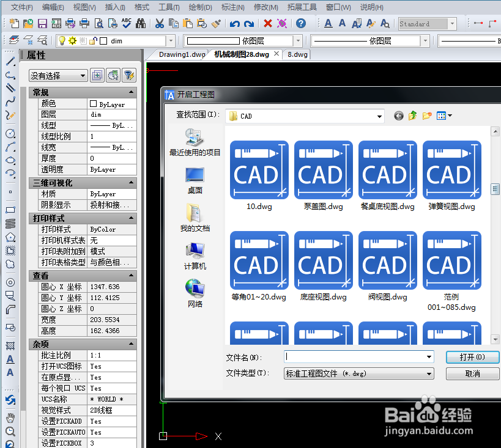Click the underlined A text style icon
501x448 pixels.
click(328, 24)
